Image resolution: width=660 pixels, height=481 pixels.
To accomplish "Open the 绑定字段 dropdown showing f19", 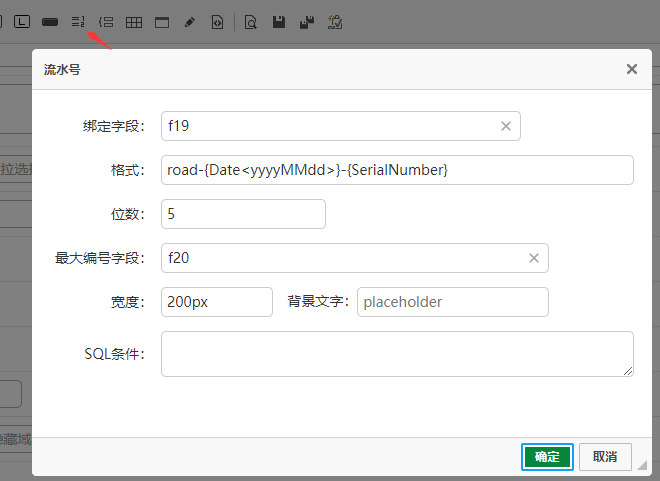I will (341, 126).
